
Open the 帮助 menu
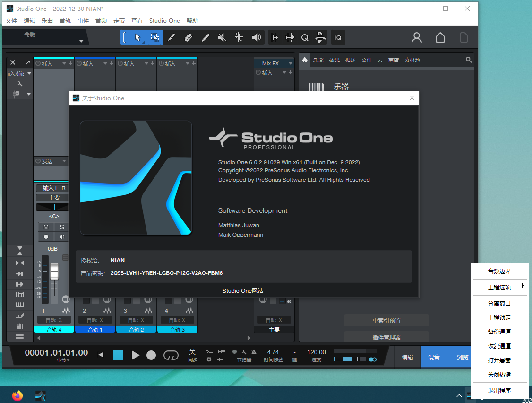[x=192, y=20]
